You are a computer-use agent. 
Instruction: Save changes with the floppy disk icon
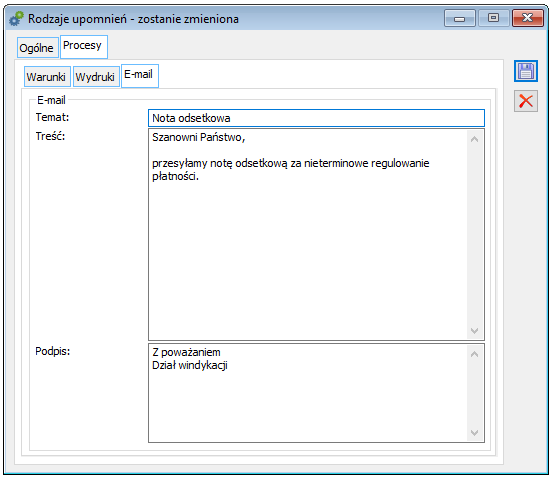point(526,71)
